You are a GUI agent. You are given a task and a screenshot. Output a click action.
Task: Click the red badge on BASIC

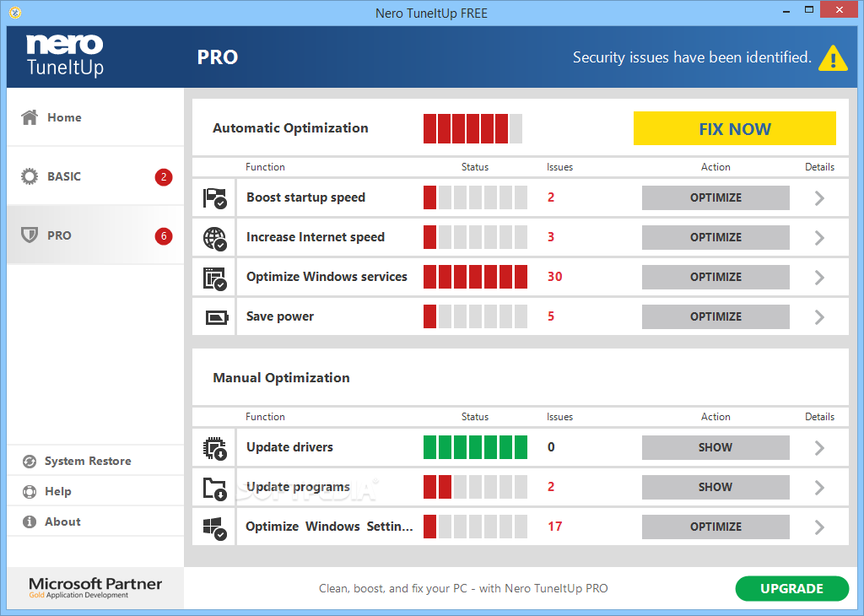tap(164, 177)
